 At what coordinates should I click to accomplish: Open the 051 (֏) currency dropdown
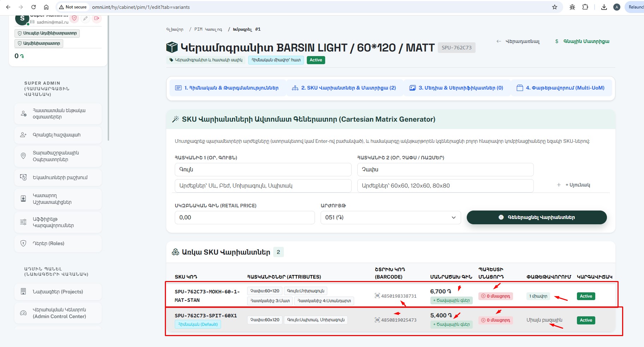pyautogui.click(x=390, y=217)
